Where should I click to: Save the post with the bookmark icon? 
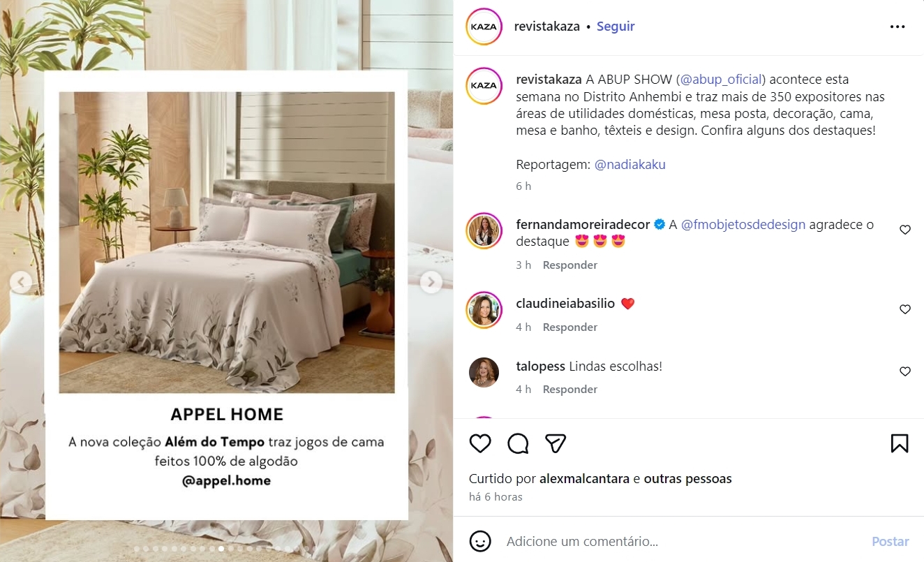[900, 443]
